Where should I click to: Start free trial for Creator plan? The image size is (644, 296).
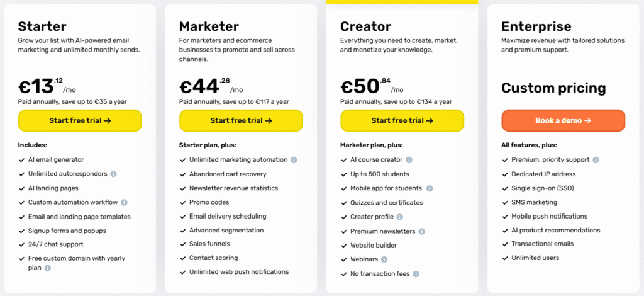[x=402, y=120]
